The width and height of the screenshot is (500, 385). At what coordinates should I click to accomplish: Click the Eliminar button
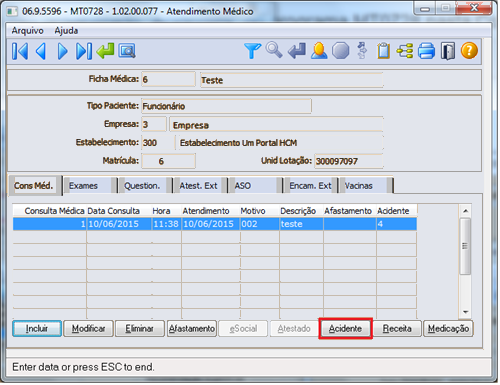(x=140, y=329)
